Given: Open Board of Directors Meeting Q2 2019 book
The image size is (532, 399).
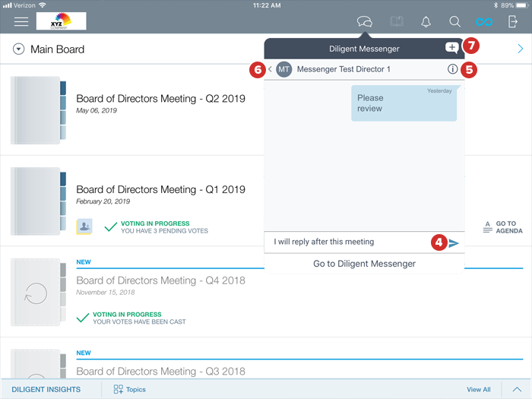Looking at the screenshot, I should (x=160, y=99).
